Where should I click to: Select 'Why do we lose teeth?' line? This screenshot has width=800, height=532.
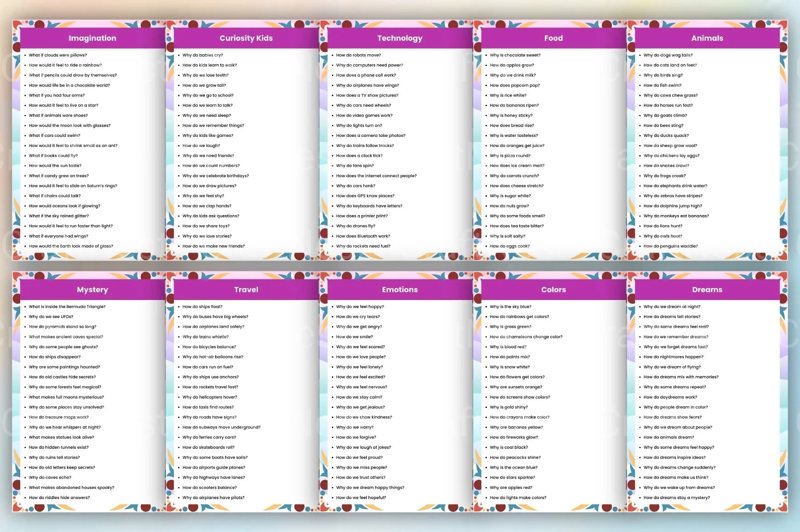tap(206, 75)
